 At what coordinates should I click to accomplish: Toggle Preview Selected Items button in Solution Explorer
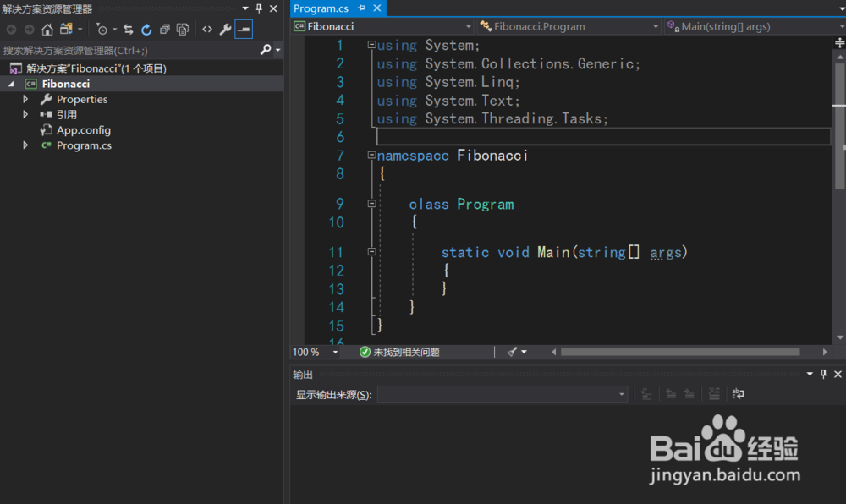(x=244, y=30)
